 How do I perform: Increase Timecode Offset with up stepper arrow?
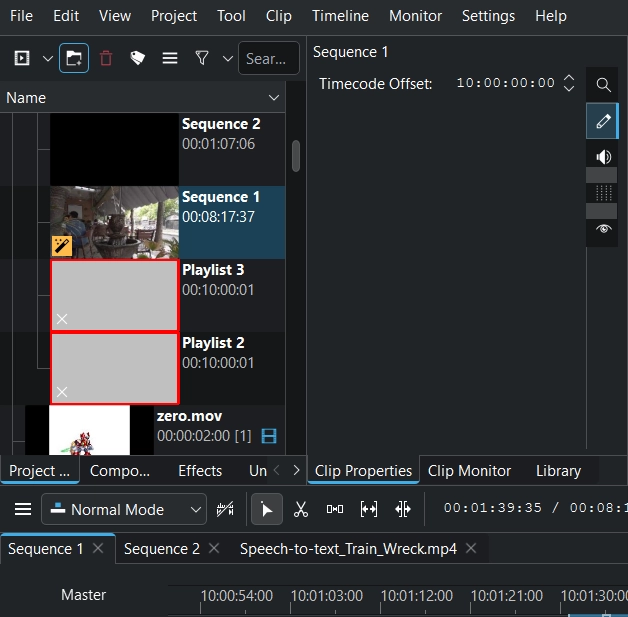click(x=569, y=78)
